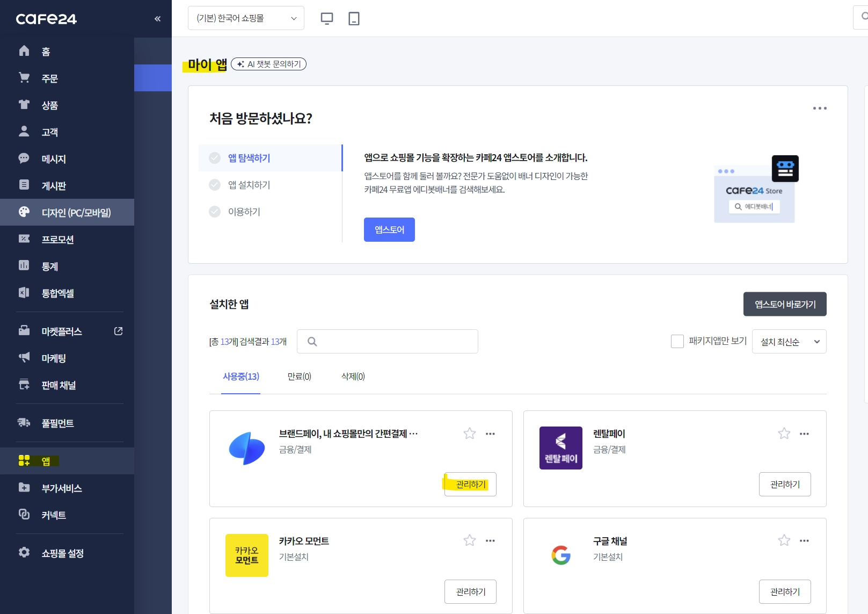Image resolution: width=868 pixels, height=614 pixels.
Task: Switch to mobile preview icon
Action: pos(354,19)
